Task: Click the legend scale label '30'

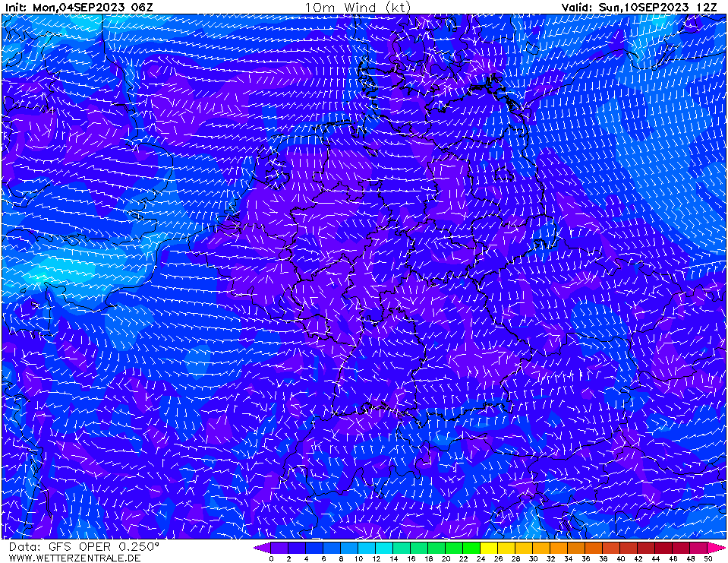Action: [534, 558]
